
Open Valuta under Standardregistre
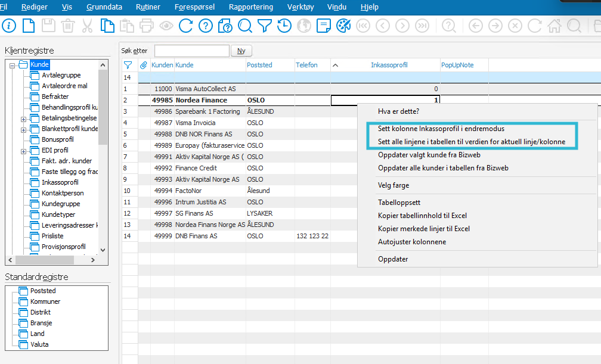click(x=39, y=344)
